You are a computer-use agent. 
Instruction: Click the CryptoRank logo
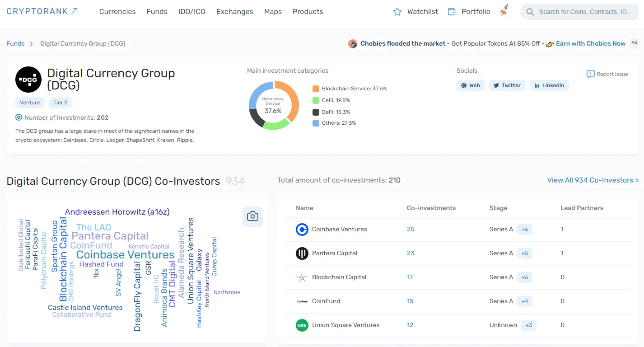(x=42, y=11)
